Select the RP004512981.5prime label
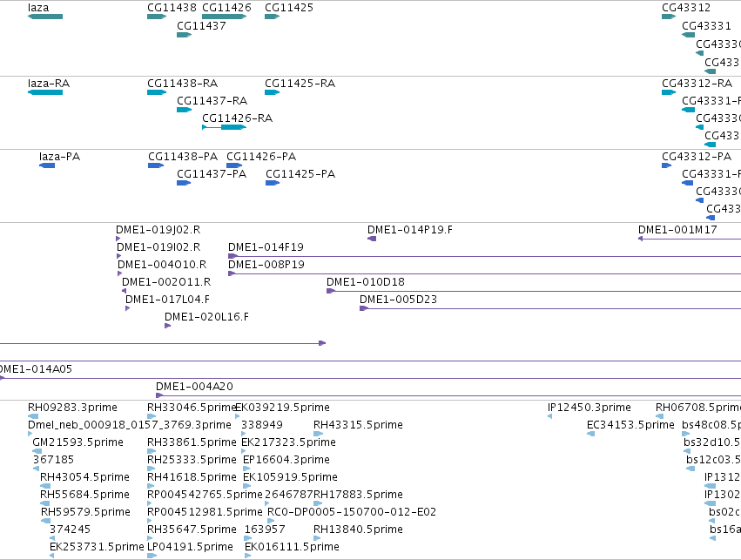741x560 pixels. point(205,513)
